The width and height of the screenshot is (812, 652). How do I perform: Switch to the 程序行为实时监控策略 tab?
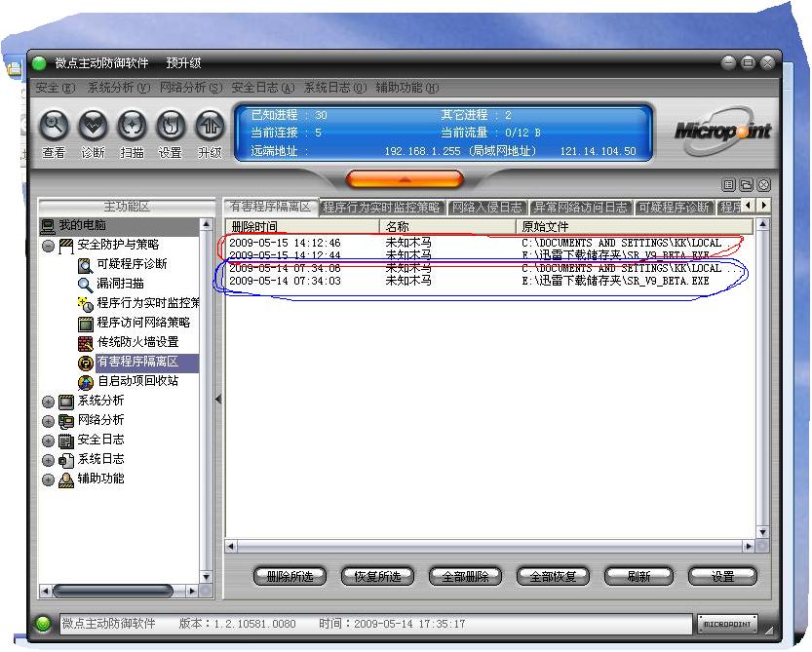382,208
